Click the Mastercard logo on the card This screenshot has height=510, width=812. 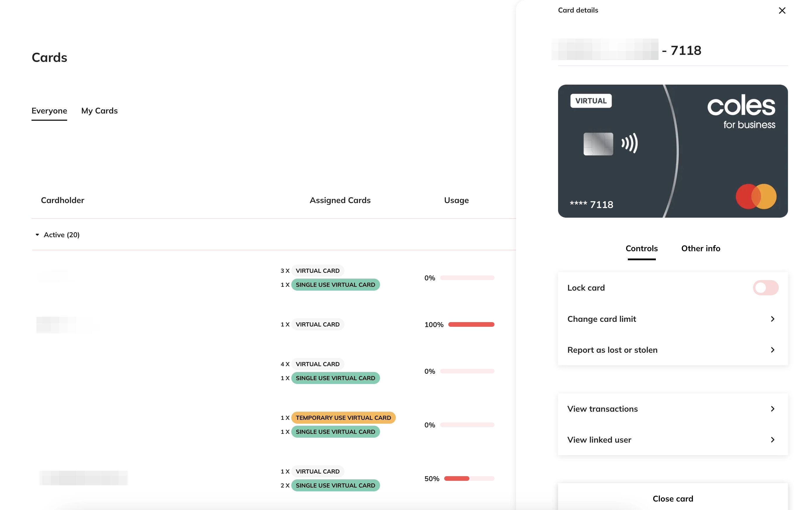click(x=756, y=196)
